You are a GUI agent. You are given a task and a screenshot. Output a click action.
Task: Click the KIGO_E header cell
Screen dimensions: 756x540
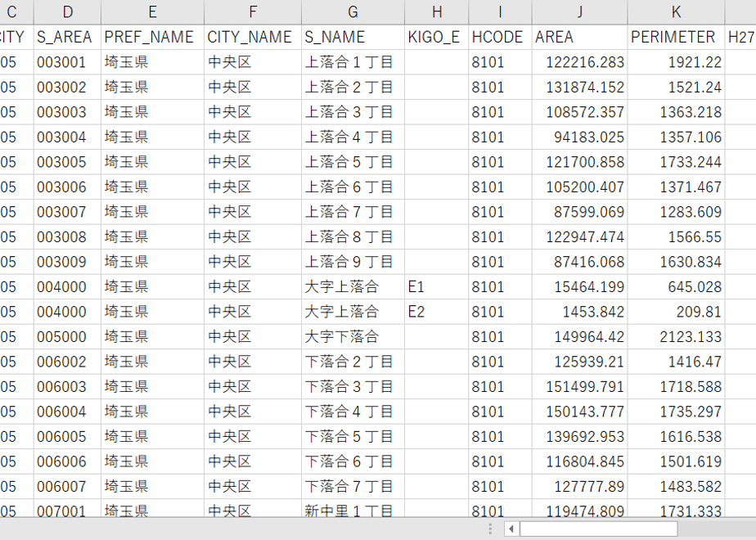click(436, 37)
